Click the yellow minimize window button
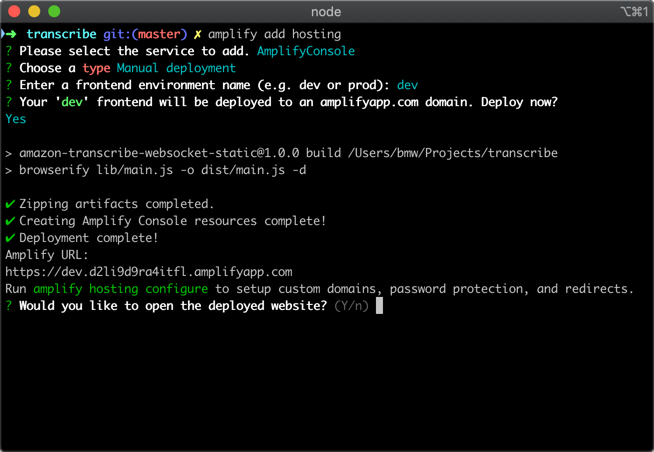Viewport: 654px width, 452px height. click(34, 11)
